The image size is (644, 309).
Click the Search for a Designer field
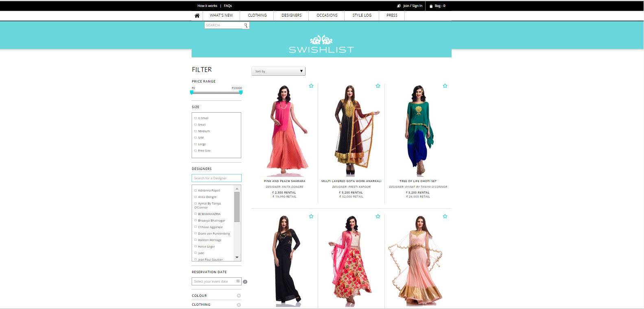216,178
